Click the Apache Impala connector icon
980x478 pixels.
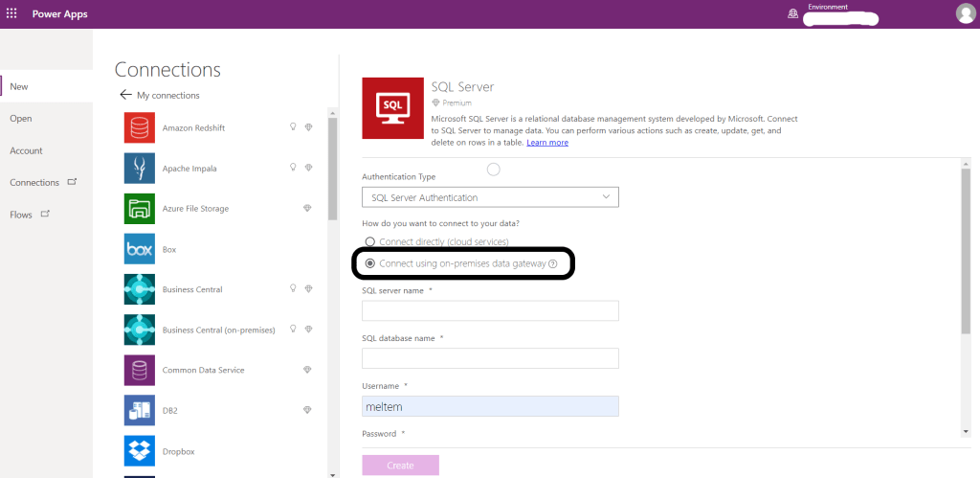coord(140,168)
